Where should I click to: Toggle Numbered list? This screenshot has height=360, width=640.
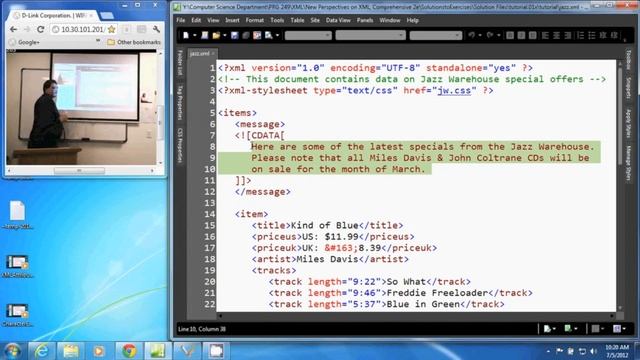[x=581, y=36]
